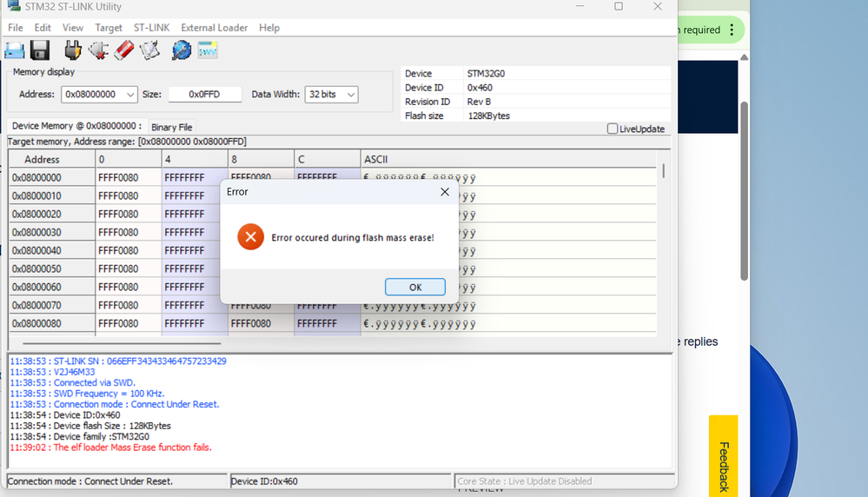Image resolution: width=868 pixels, height=497 pixels.
Task: Open the File menu
Action: [16, 28]
